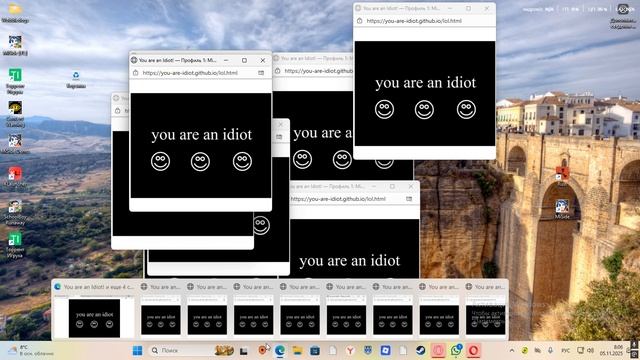Select the preview "You are an Idiot! и еще 4"

click(94, 311)
